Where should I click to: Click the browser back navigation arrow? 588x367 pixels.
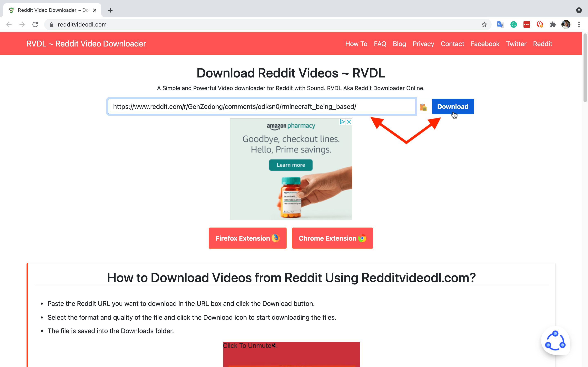click(x=9, y=24)
